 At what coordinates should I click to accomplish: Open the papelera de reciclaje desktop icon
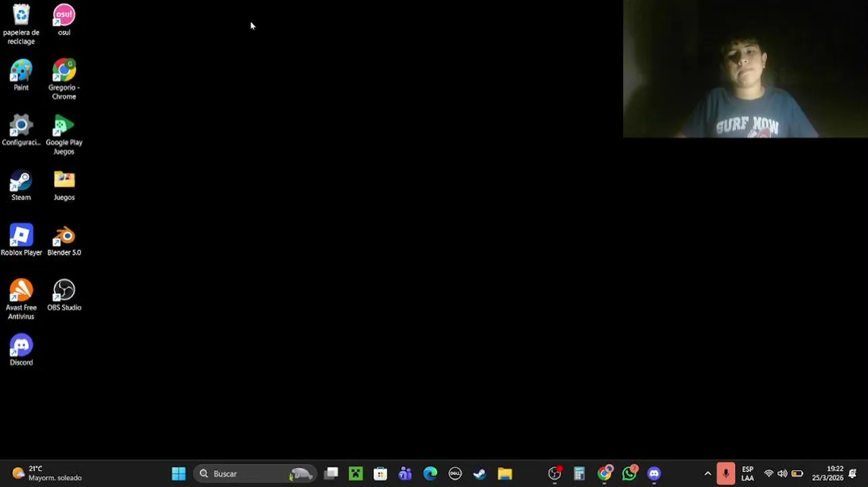(x=21, y=24)
